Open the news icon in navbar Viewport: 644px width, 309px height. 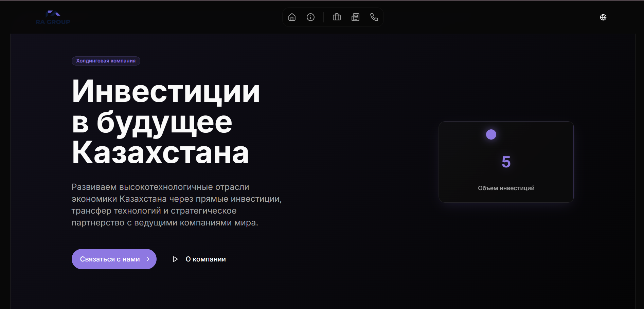point(355,17)
